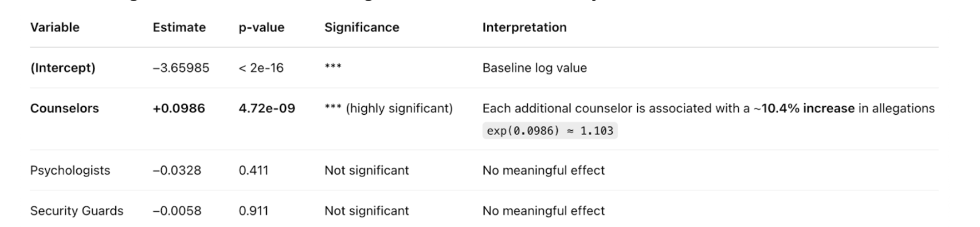Screen dimensions: 980x227
Task: Click the Security Guards row label
Action: pos(76,211)
